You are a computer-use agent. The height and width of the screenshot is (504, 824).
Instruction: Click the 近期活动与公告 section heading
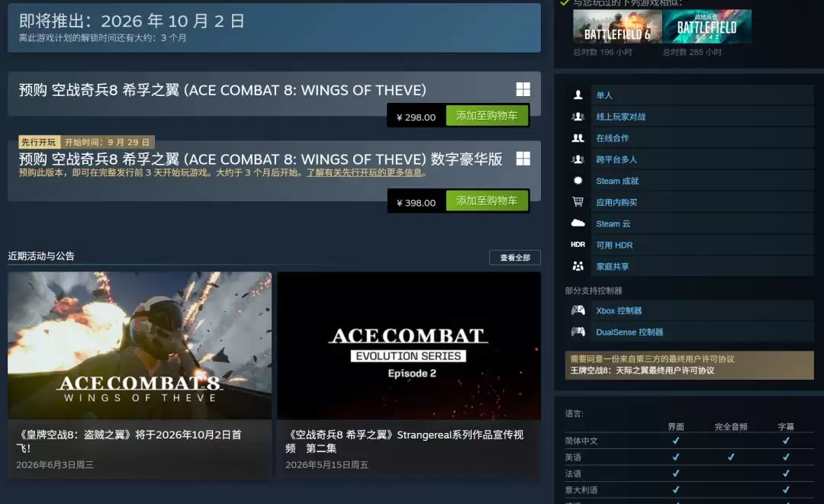[x=41, y=256]
